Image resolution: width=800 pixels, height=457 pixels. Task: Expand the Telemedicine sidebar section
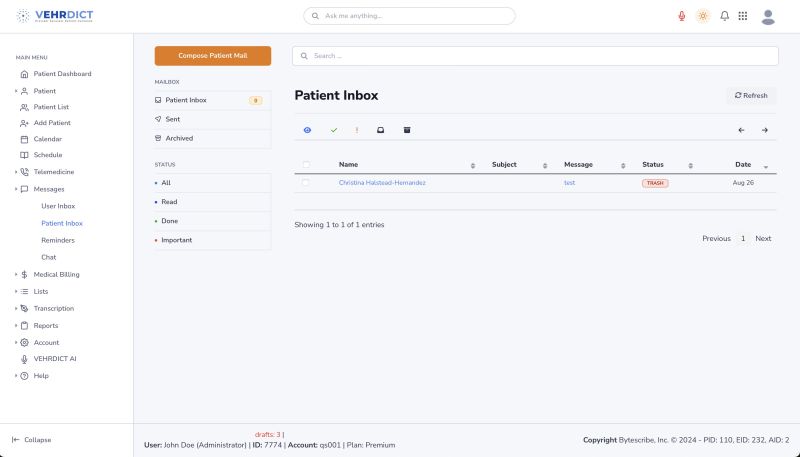tap(54, 172)
